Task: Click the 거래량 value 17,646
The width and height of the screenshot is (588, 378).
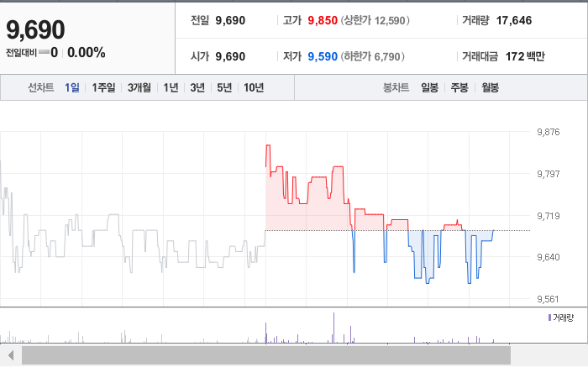Action: [x=514, y=20]
